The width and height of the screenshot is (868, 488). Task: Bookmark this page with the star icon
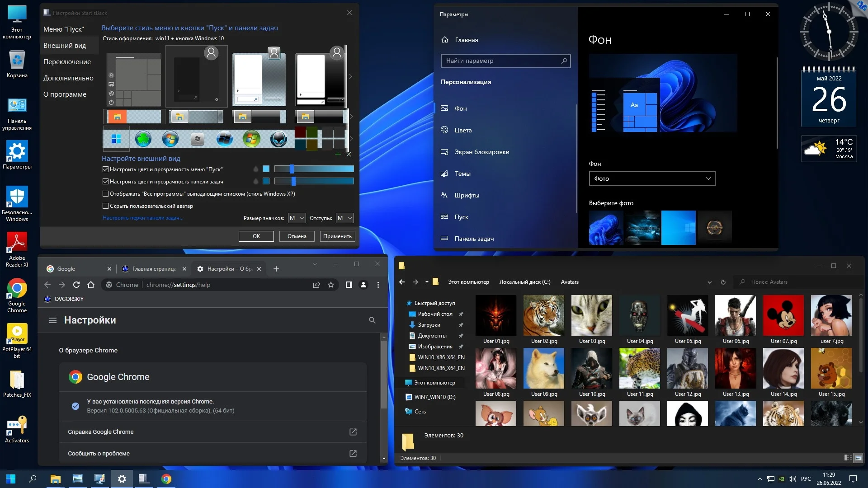pyautogui.click(x=331, y=285)
